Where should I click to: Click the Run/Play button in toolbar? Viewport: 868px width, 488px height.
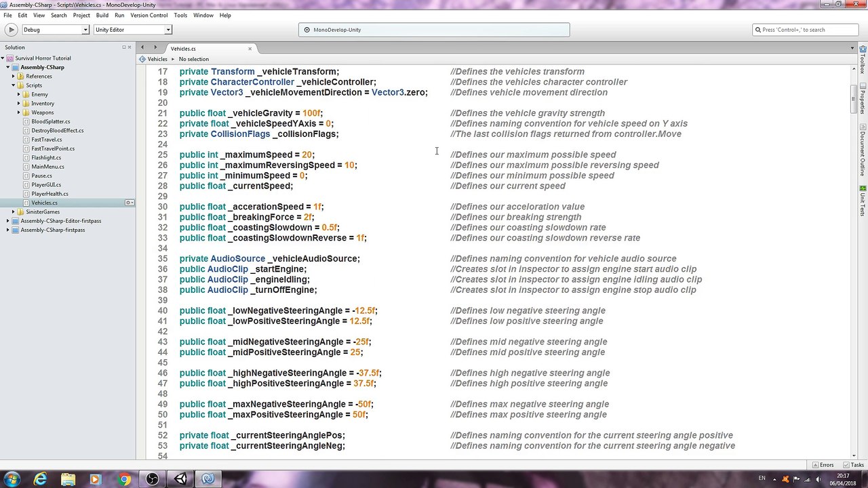(x=11, y=30)
